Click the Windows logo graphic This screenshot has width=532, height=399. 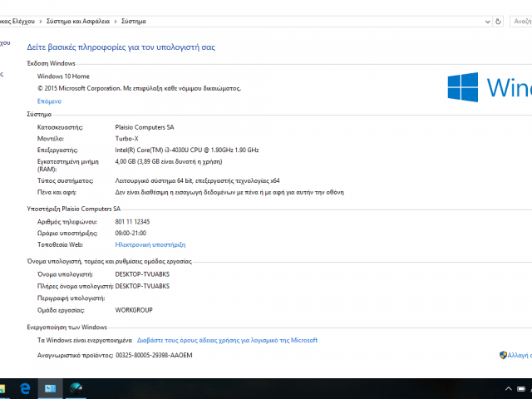pos(463,87)
